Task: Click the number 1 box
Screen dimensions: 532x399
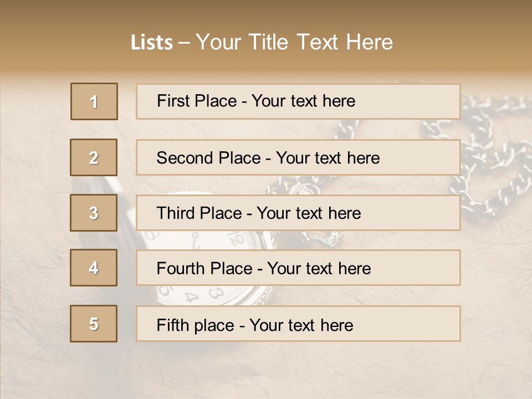Action: pyautogui.click(x=94, y=101)
